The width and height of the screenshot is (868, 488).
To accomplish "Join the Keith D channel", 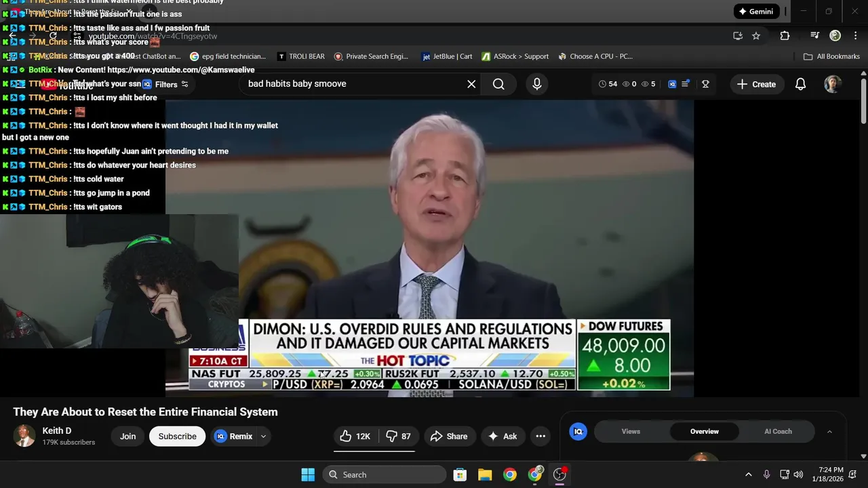I will pos(128,436).
